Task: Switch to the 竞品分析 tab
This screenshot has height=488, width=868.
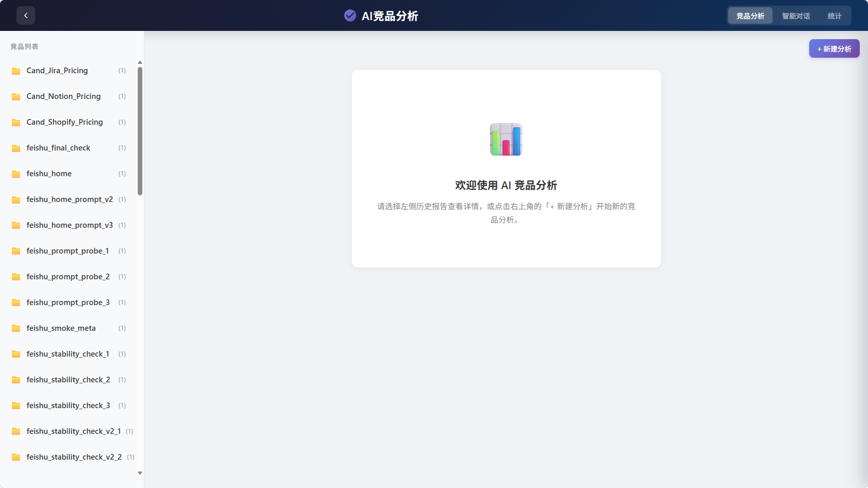Action: click(x=750, y=16)
